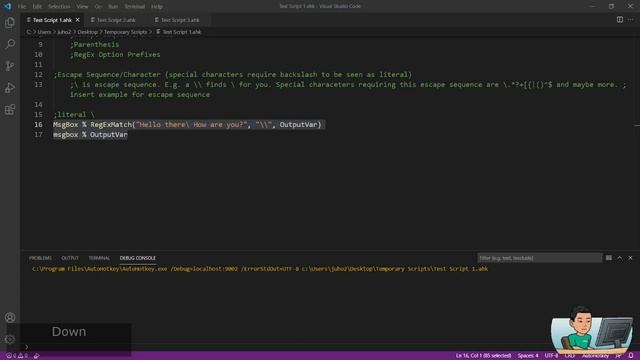Switch to the Problems panel tab
The width and height of the screenshot is (640, 360).
click(x=40, y=258)
